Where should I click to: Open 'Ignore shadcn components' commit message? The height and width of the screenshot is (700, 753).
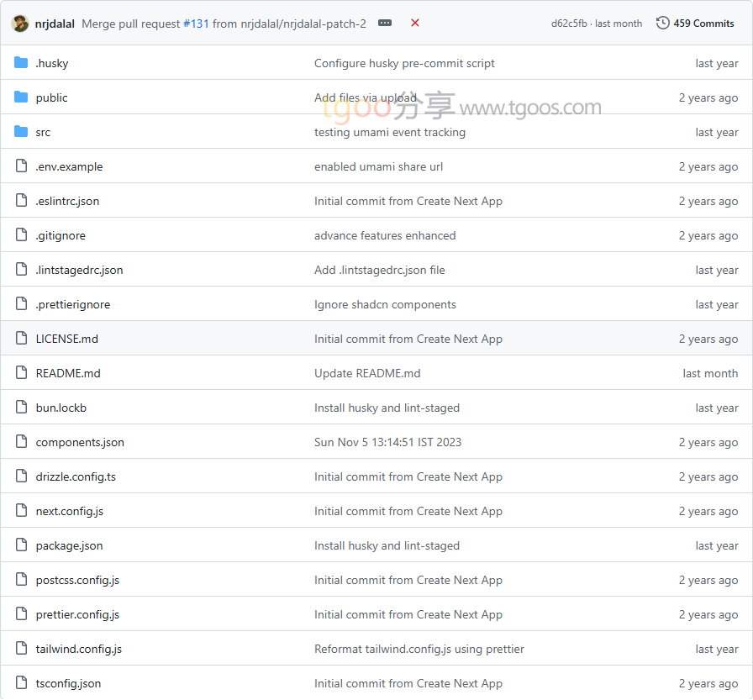tap(385, 304)
